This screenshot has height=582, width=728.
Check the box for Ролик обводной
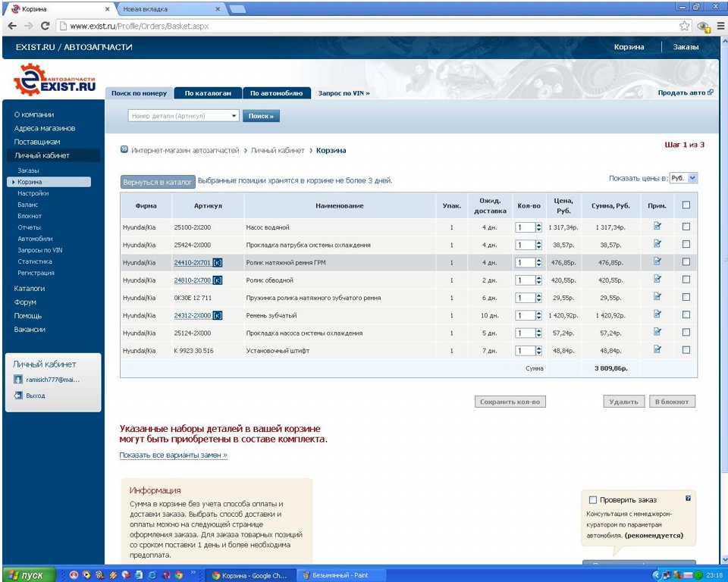686,280
